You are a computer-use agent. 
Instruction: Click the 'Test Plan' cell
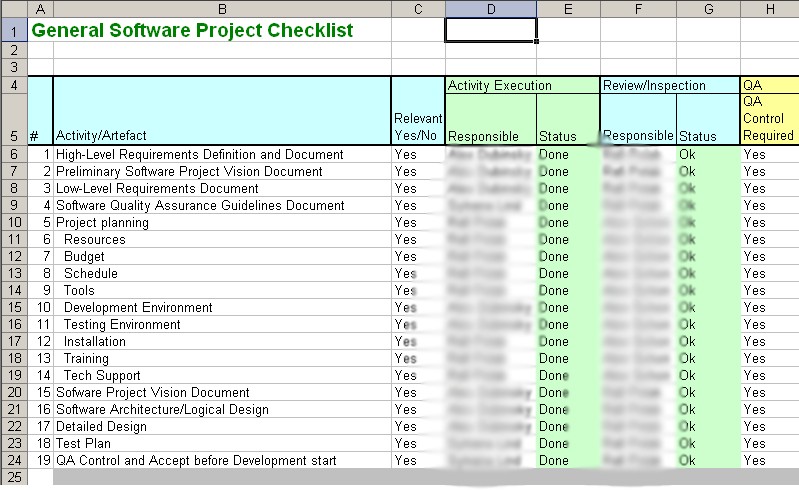click(222, 444)
